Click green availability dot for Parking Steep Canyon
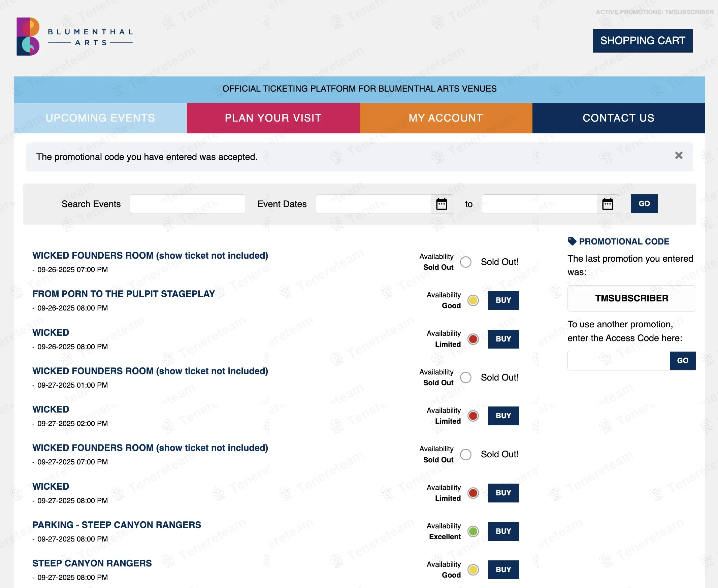718x588 pixels. click(473, 531)
